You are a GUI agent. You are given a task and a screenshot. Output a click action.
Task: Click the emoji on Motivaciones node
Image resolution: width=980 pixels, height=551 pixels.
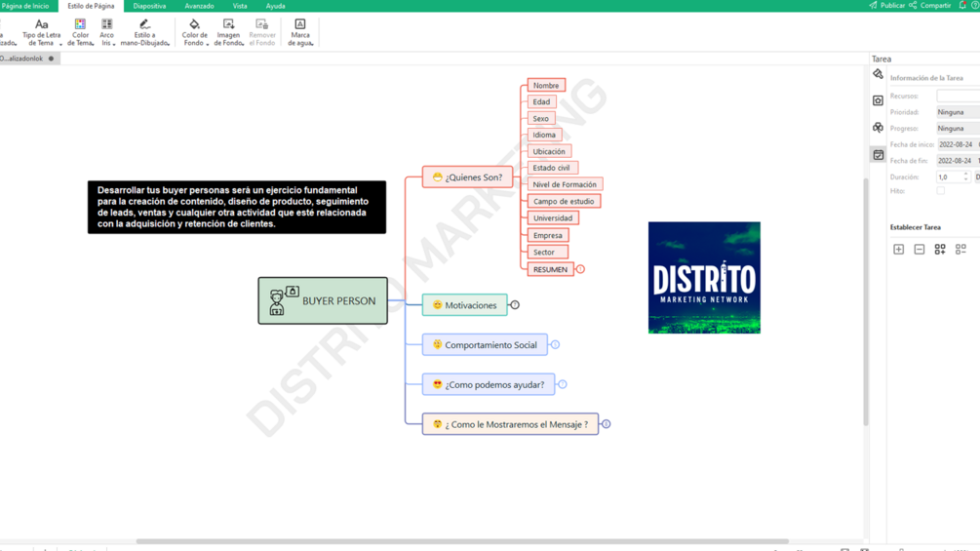pos(438,305)
